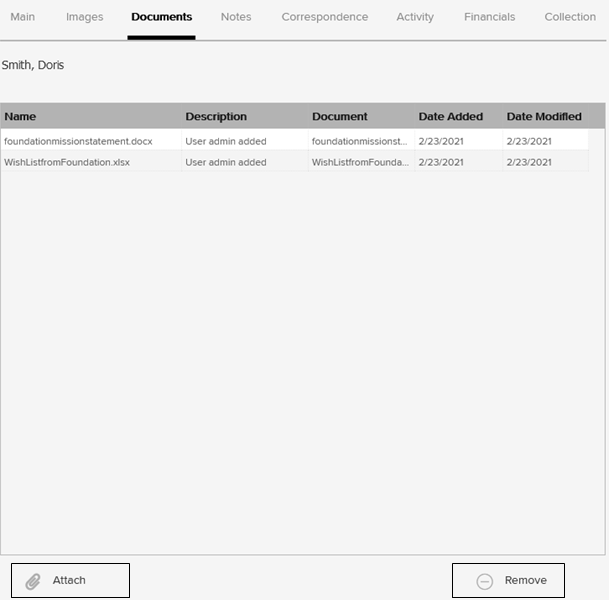Click Date Modified 2/23/2021 in WishListfromFoundation row

(x=546, y=162)
